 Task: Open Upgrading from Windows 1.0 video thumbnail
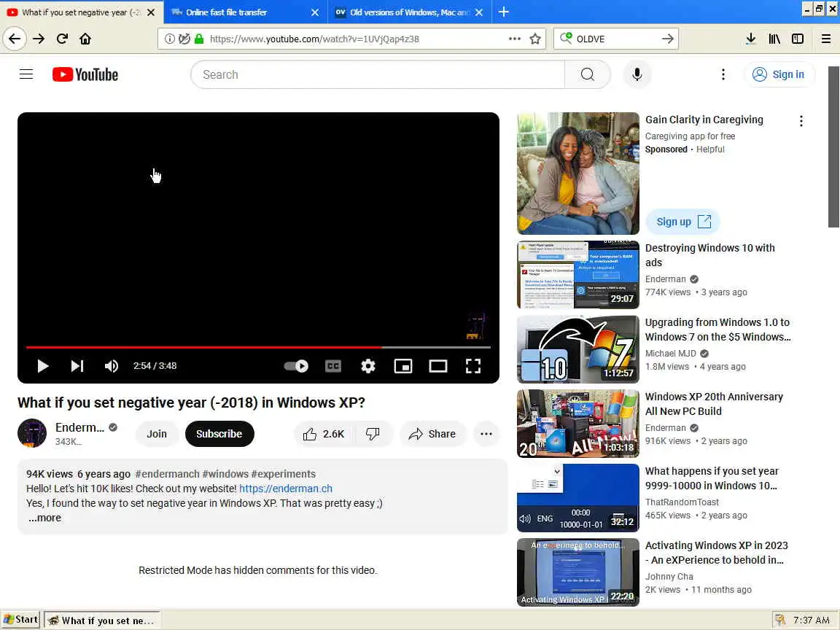tap(578, 349)
